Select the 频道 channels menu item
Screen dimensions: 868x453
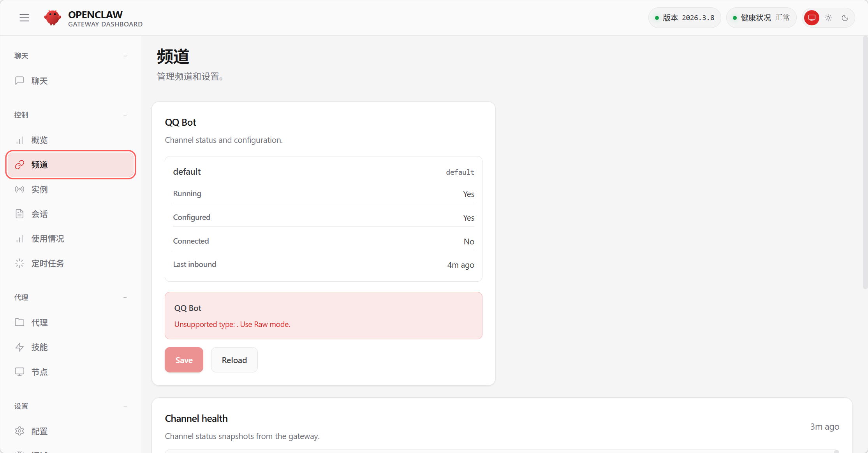pyautogui.click(x=70, y=165)
